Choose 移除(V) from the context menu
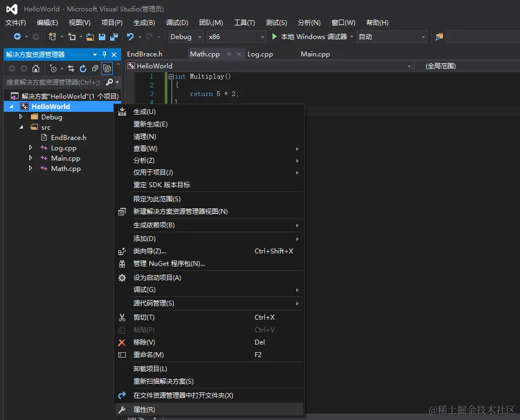The image size is (520, 420). pos(209,342)
